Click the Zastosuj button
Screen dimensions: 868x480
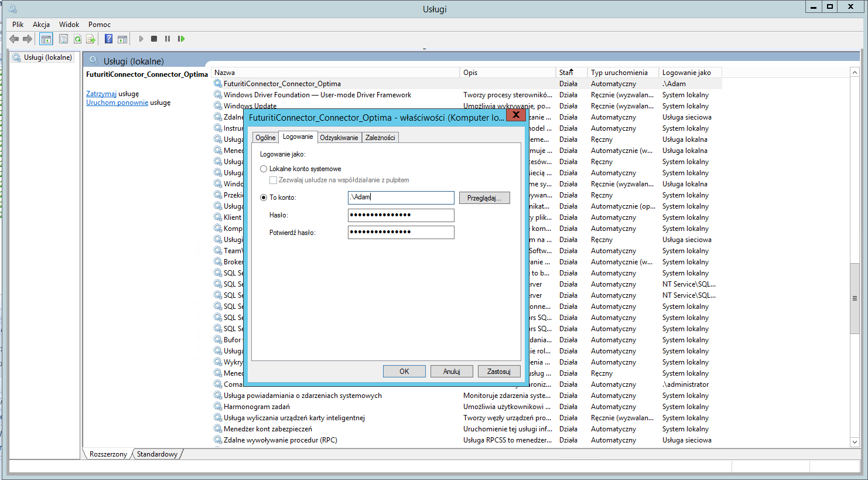pos(498,372)
